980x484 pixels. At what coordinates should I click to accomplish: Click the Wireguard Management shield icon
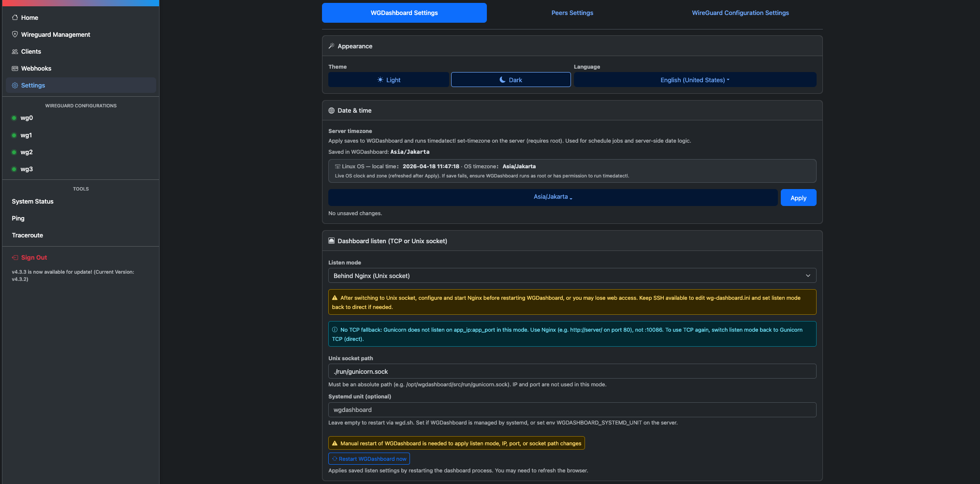tap(15, 34)
